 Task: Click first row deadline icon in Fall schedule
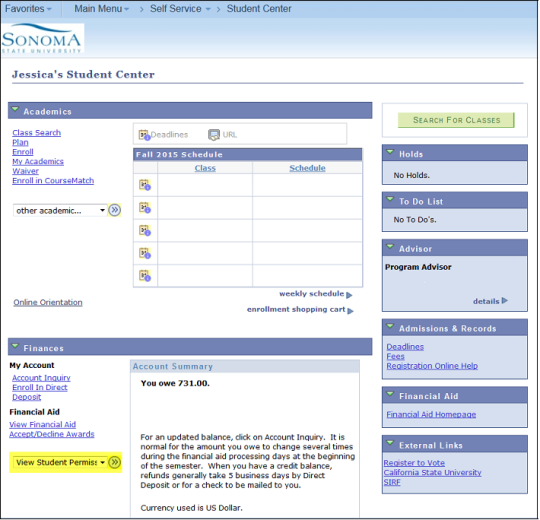coord(145,185)
